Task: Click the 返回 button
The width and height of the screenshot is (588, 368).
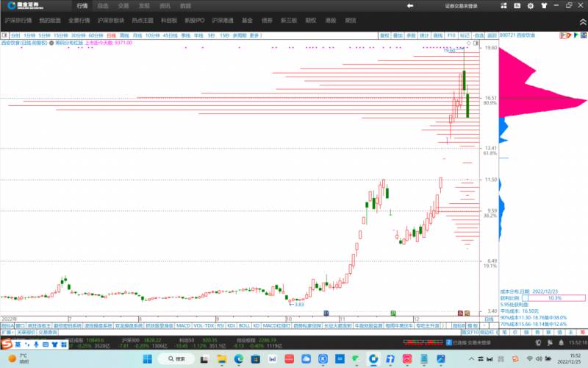Action: click(x=492, y=35)
